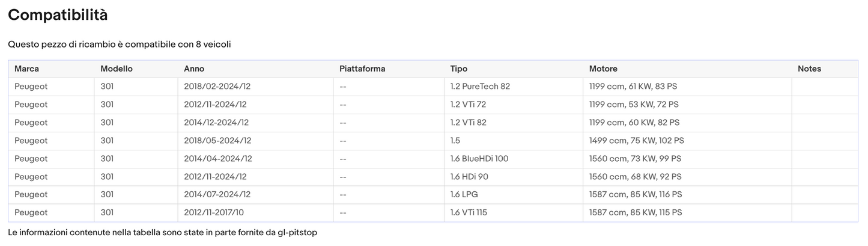Click the Notes column header
The height and width of the screenshot is (246, 868).
pyautogui.click(x=809, y=69)
